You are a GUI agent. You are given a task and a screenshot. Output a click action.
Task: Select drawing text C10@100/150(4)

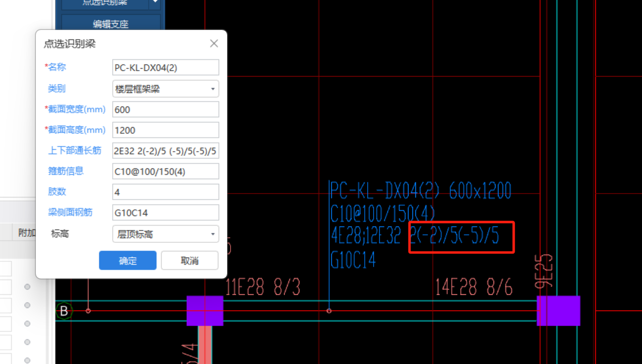[383, 213]
